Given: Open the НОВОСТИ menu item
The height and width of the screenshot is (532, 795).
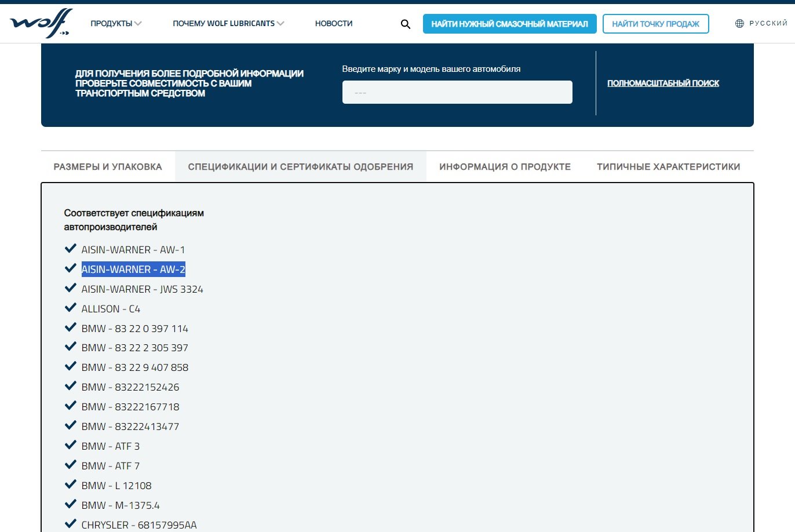Looking at the screenshot, I should (334, 24).
